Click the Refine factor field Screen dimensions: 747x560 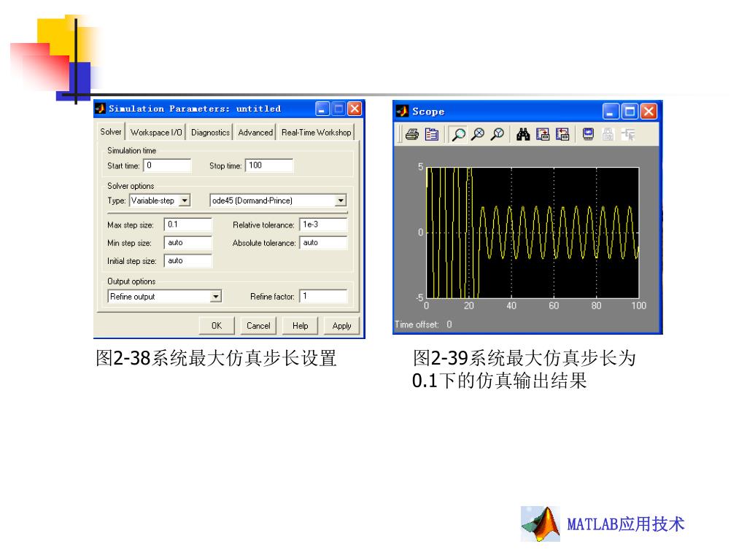[x=323, y=296]
